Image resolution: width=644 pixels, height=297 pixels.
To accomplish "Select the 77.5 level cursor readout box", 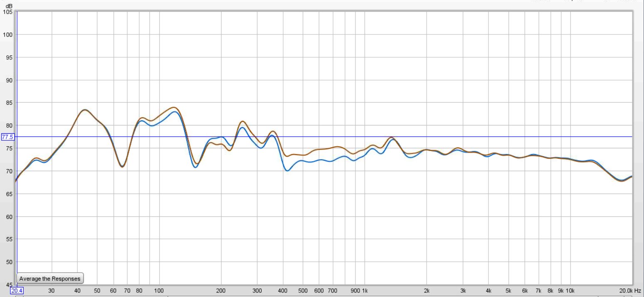I will 8,137.
